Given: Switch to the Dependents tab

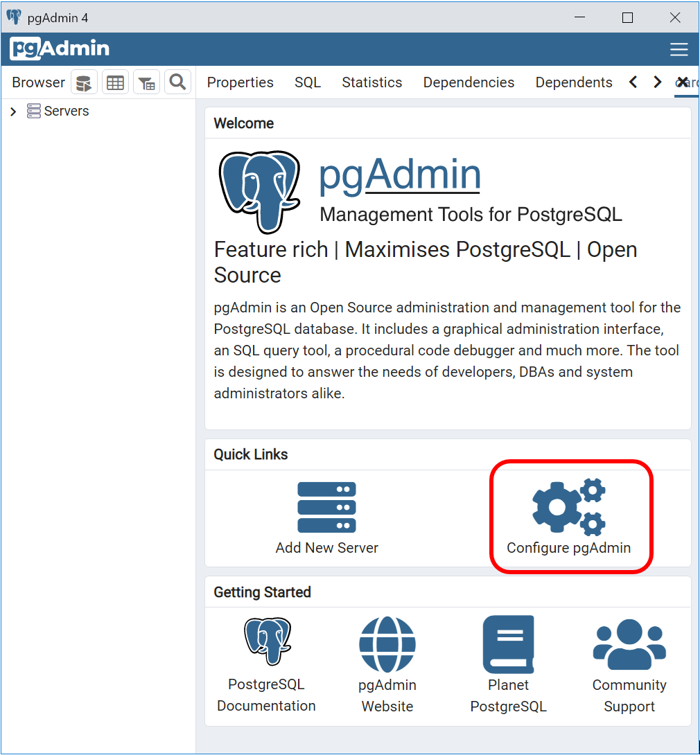Looking at the screenshot, I should pos(574,82).
